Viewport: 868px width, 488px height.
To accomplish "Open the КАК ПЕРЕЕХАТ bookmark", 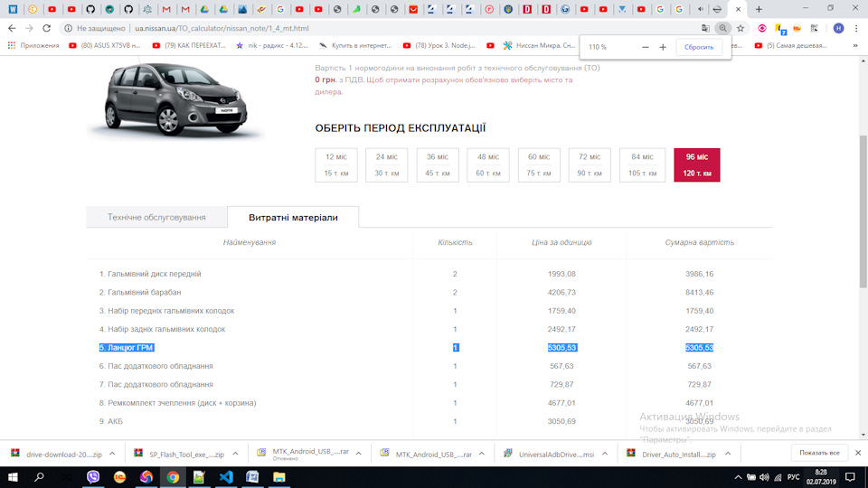I will tap(189, 45).
